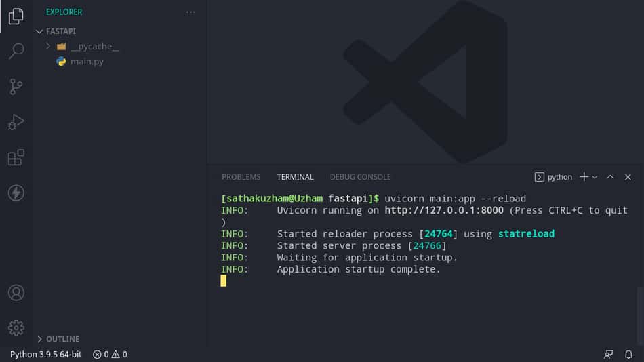Open the Explorer more actions ellipsis
644x362 pixels.
190,12
